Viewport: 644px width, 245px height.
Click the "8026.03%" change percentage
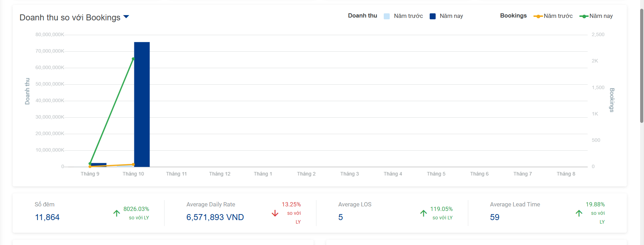tap(136, 209)
